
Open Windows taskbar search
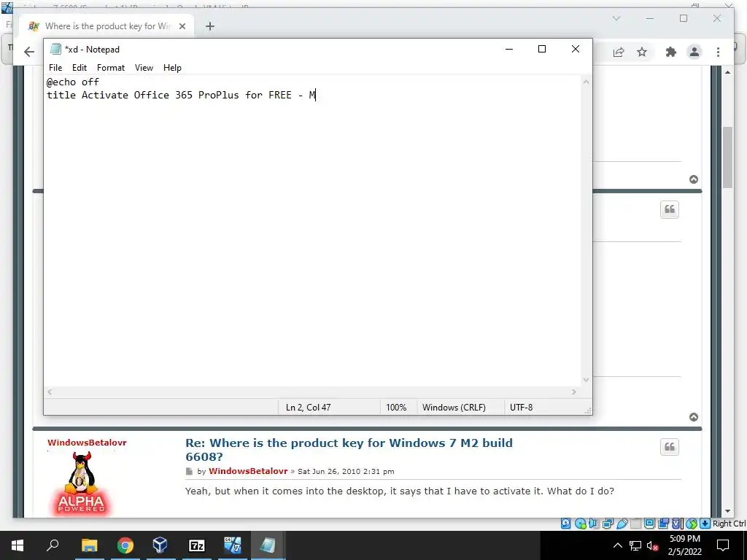53,545
